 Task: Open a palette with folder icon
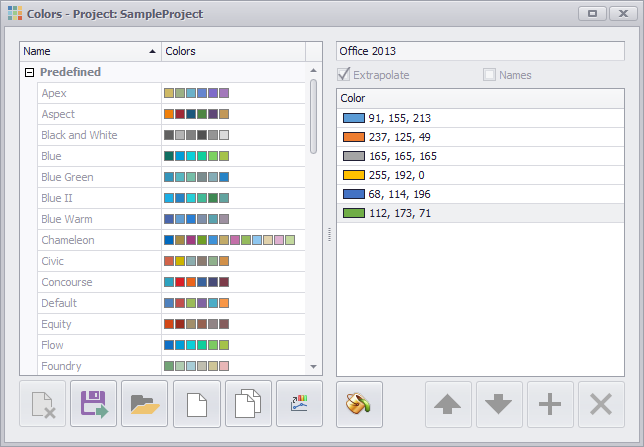(x=145, y=403)
